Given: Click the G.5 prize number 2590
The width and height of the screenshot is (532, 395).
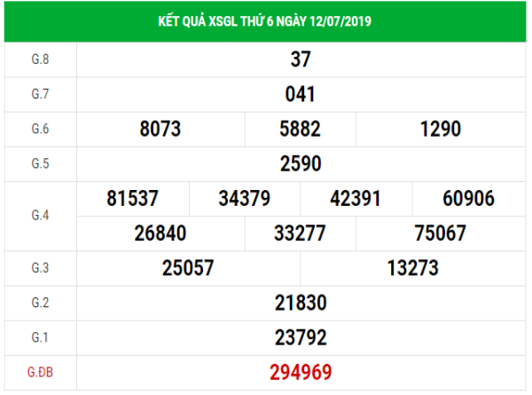Looking at the screenshot, I should coord(301,163).
